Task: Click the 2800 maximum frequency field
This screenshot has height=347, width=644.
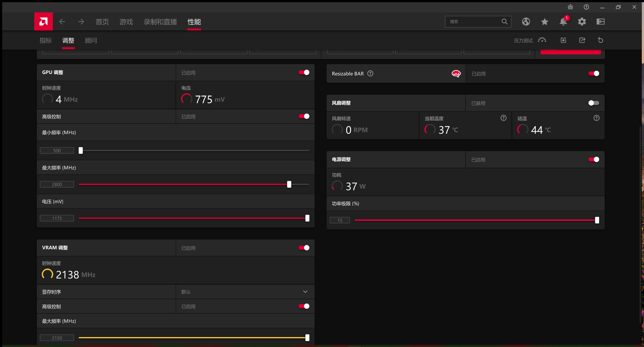Action: tap(57, 184)
